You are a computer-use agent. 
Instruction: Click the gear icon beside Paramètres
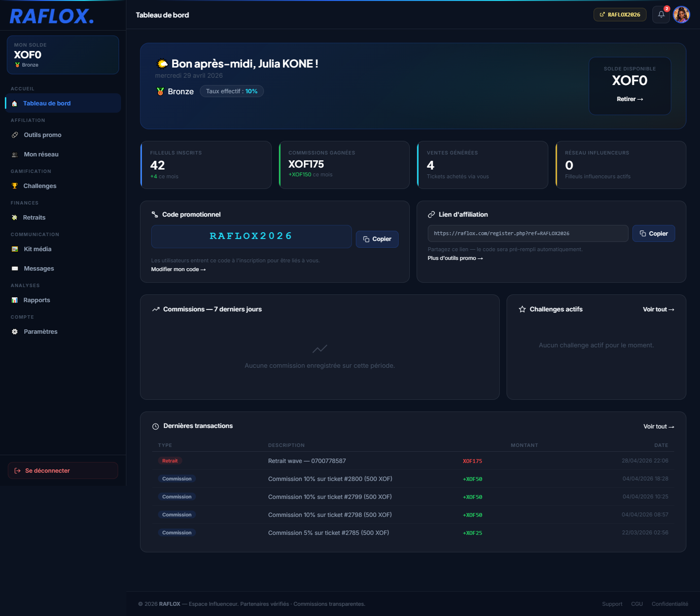click(15, 332)
